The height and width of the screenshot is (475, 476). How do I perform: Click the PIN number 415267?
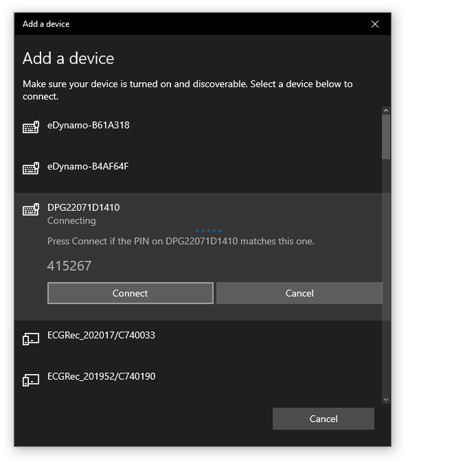69,266
